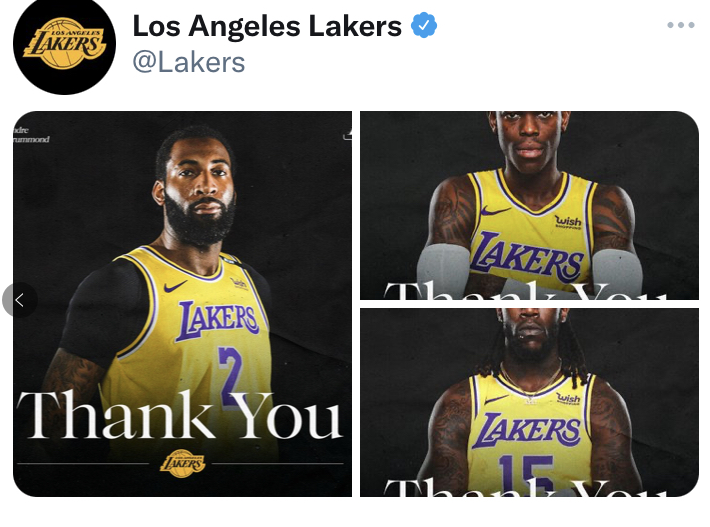Click the blue verified badge
The image size is (710, 527).
pos(424,26)
